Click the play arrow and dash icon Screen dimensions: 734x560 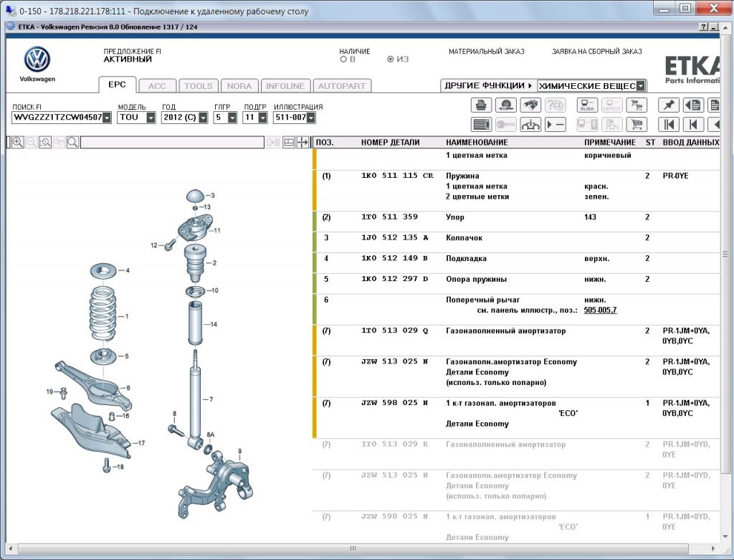[x=555, y=125]
